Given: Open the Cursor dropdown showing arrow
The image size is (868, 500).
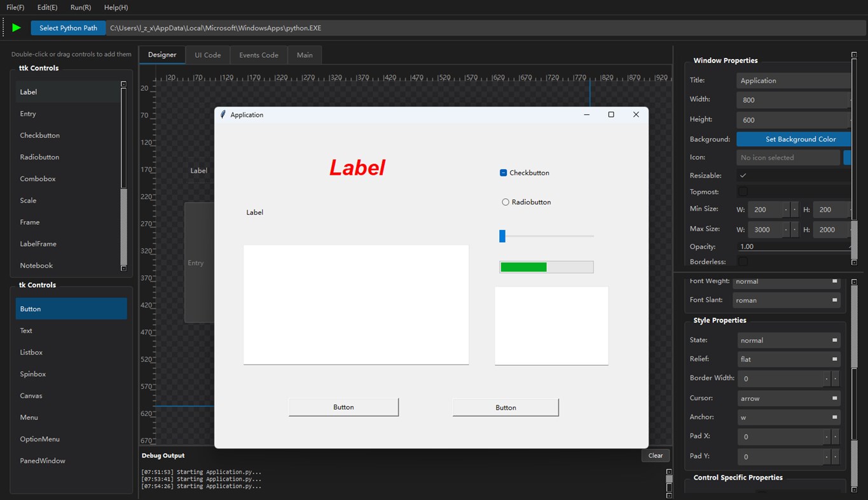Looking at the screenshot, I should click(x=789, y=398).
